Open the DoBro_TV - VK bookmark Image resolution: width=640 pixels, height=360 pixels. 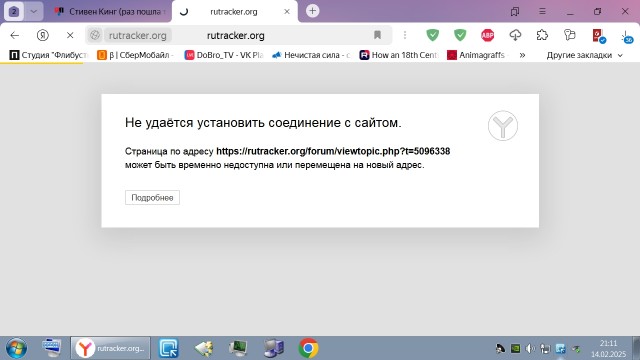tap(224, 55)
